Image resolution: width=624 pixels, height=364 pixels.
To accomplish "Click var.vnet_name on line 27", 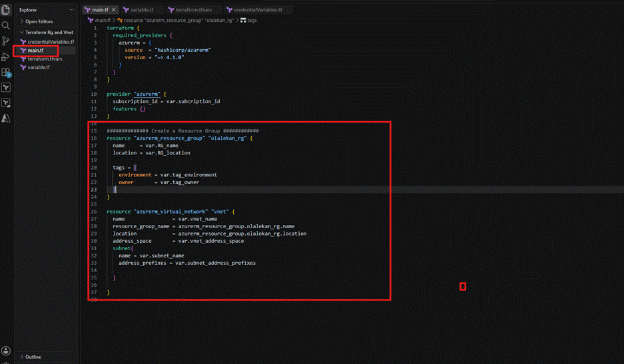I will (197, 219).
